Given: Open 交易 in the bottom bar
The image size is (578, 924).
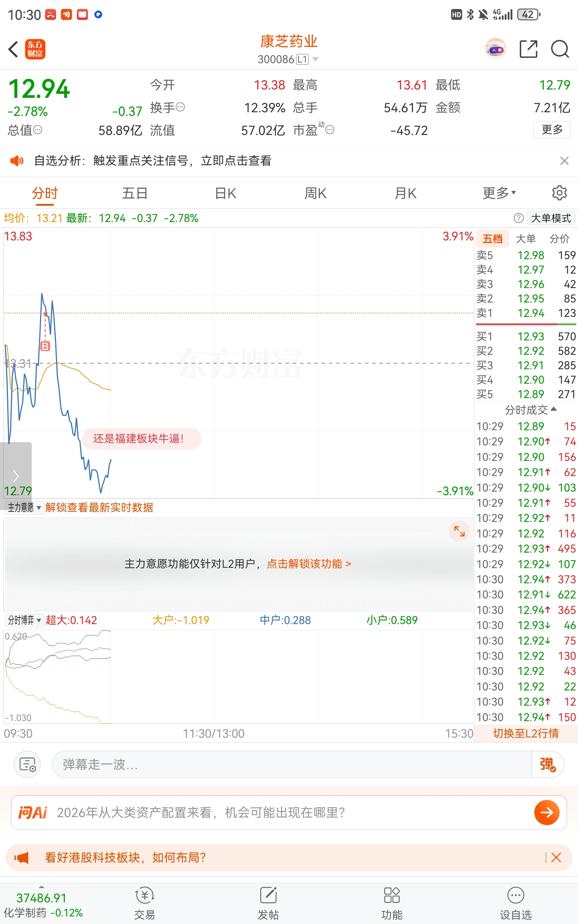Looking at the screenshot, I should point(144,903).
